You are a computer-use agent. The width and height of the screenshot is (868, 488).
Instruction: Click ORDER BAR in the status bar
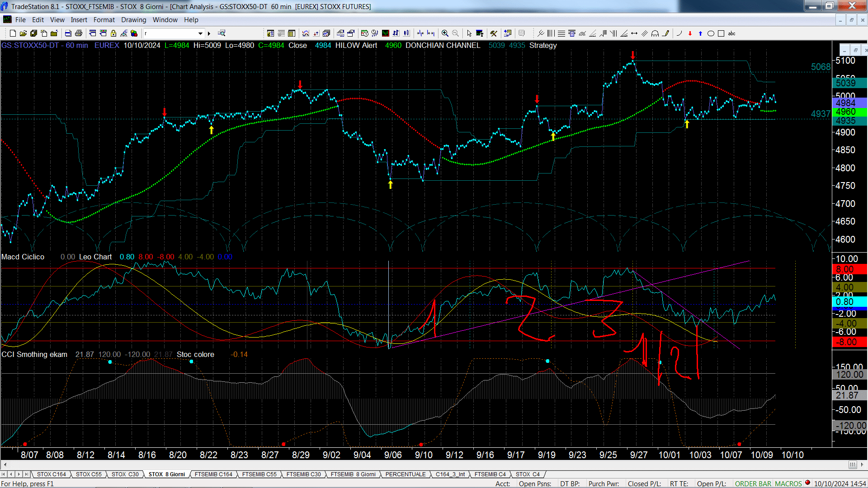(x=753, y=483)
